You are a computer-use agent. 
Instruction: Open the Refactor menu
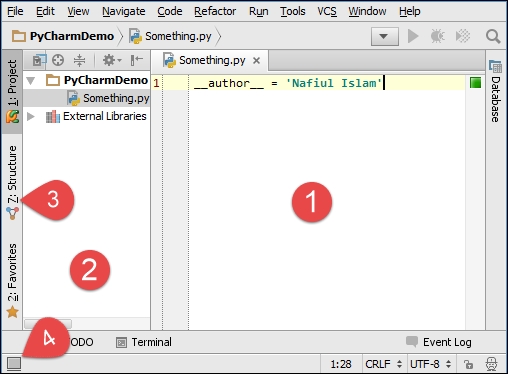(x=215, y=11)
